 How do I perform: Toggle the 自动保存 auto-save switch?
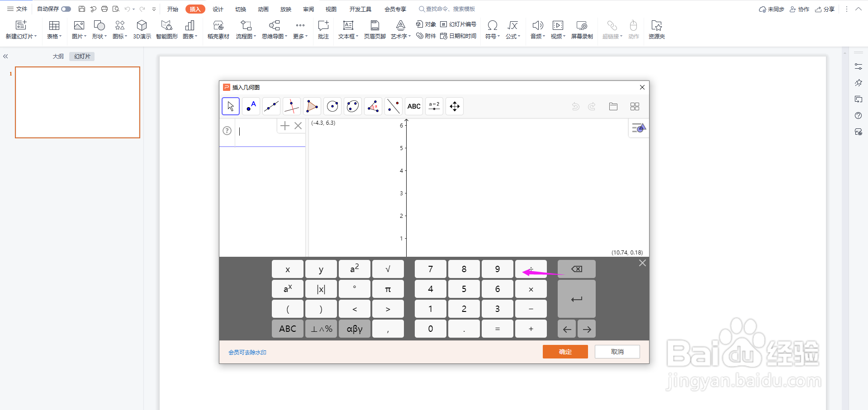pyautogui.click(x=66, y=9)
